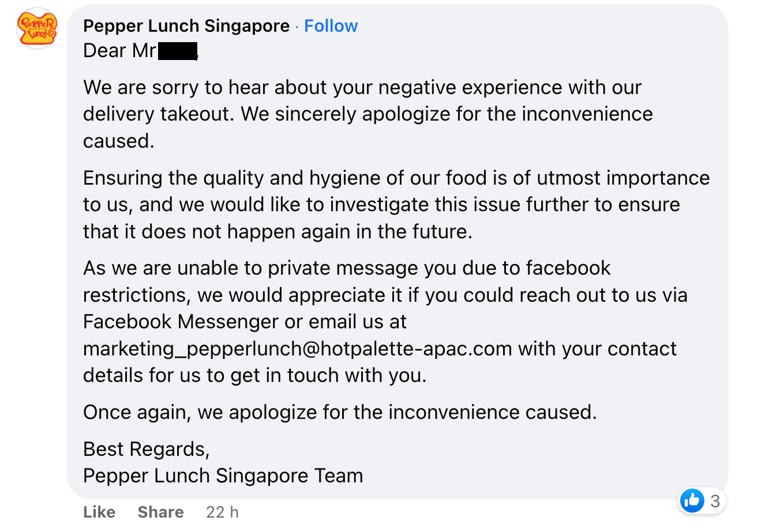The height and width of the screenshot is (532, 780).
Task: Click the blacked-out name after Mr
Action: tap(178, 51)
